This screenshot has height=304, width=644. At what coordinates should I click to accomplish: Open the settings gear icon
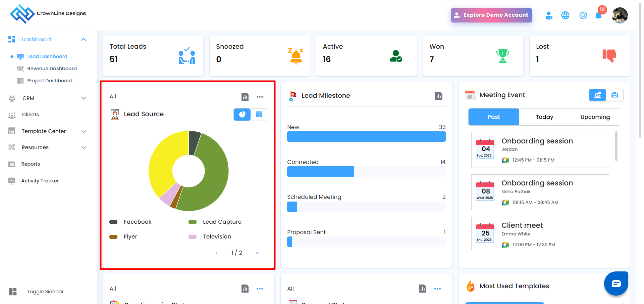click(x=583, y=15)
